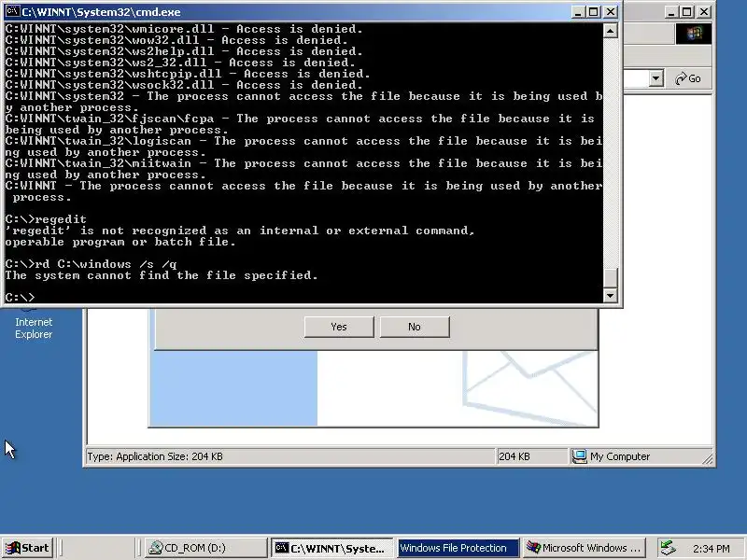Click the My Computer status bar icon

[580, 456]
